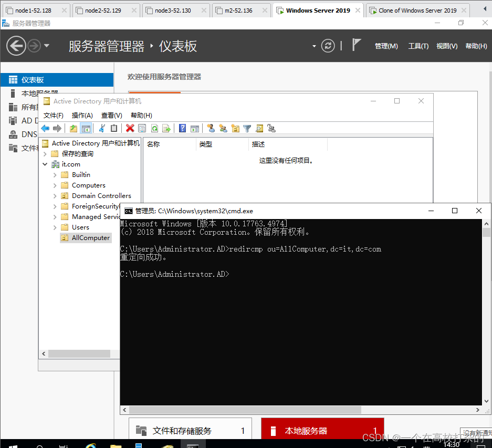Open notifications flag in Server Manager

(356, 45)
